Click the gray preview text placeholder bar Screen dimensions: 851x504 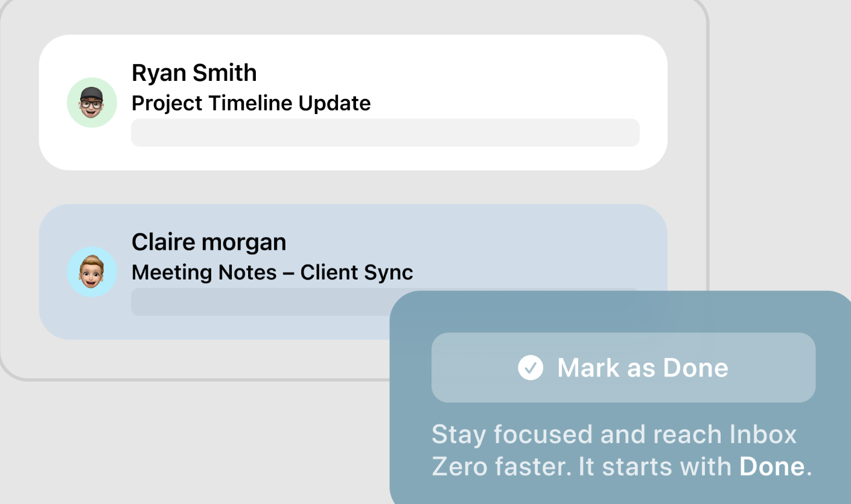point(386,132)
